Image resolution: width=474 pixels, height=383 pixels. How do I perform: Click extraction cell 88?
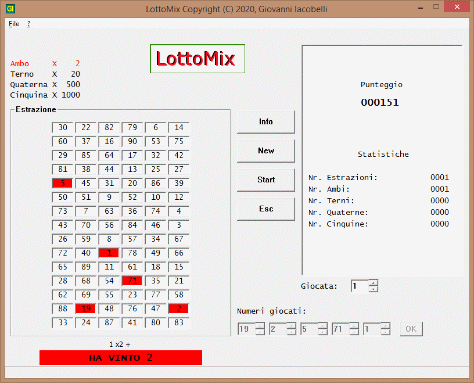(62, 309)
